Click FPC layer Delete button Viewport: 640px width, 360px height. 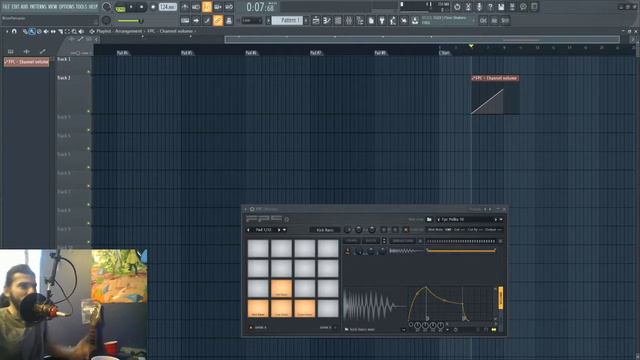pos(371,241)
